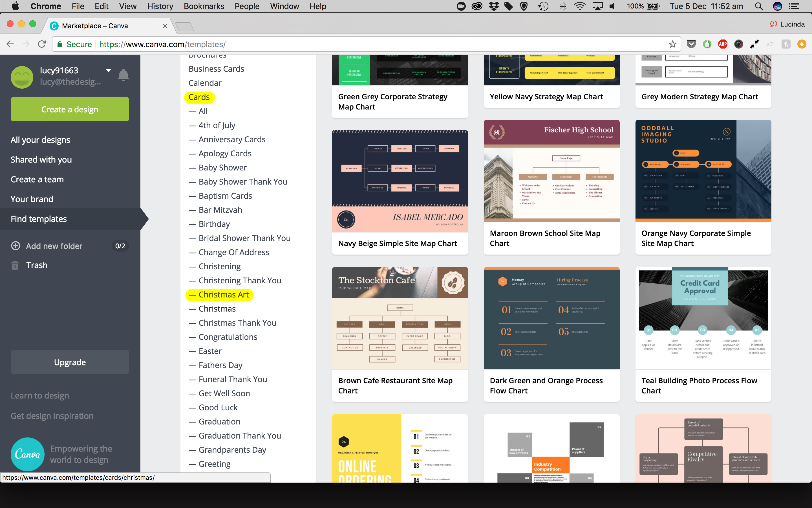Open Maroon Brown School Site Map Chart template
Image resolution: width=812 pixels, height=508 pixels.
coord(551,187)
